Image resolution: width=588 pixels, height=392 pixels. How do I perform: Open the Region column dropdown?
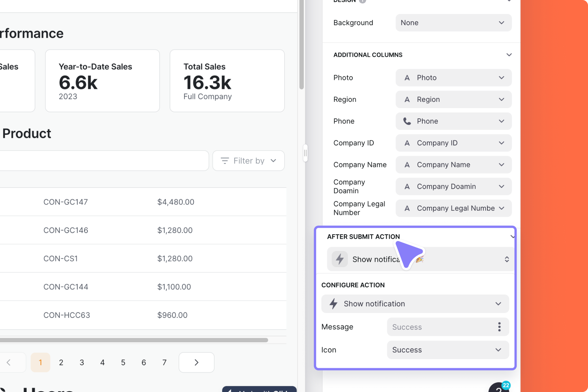453,99
